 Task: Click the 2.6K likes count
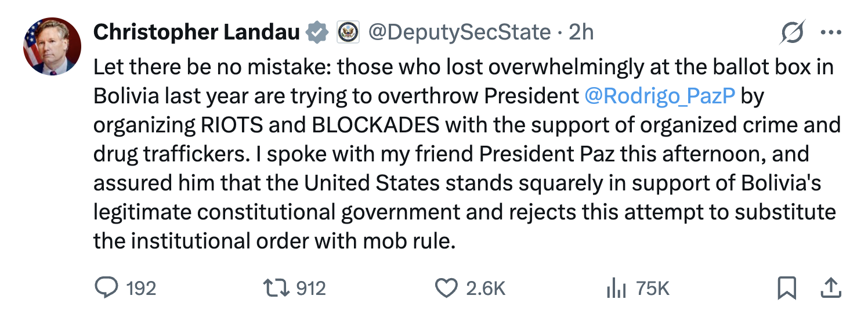[x=486, y=288]
